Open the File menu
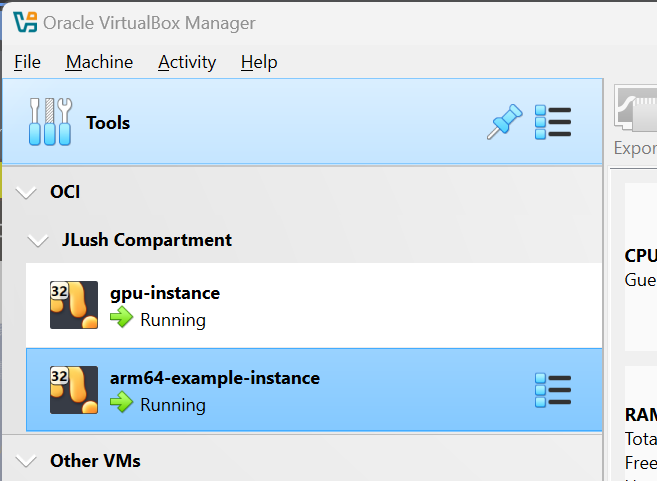The image size is (657, 481). tap(28, 62)
